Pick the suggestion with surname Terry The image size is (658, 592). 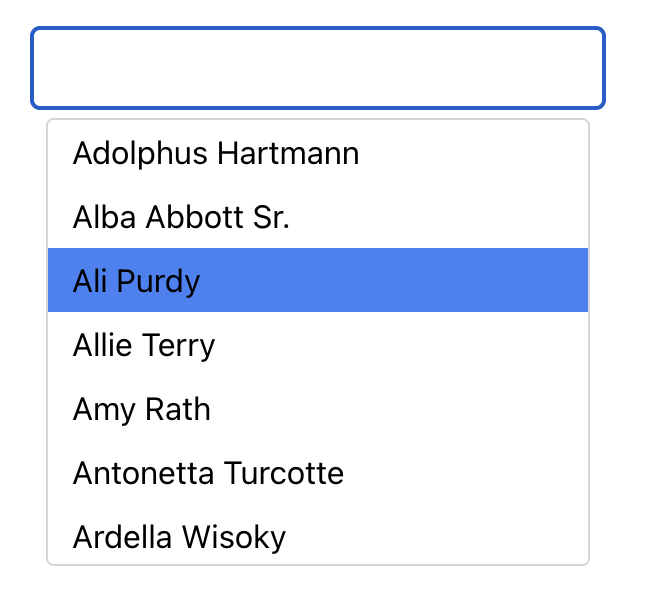click(144, 345)
